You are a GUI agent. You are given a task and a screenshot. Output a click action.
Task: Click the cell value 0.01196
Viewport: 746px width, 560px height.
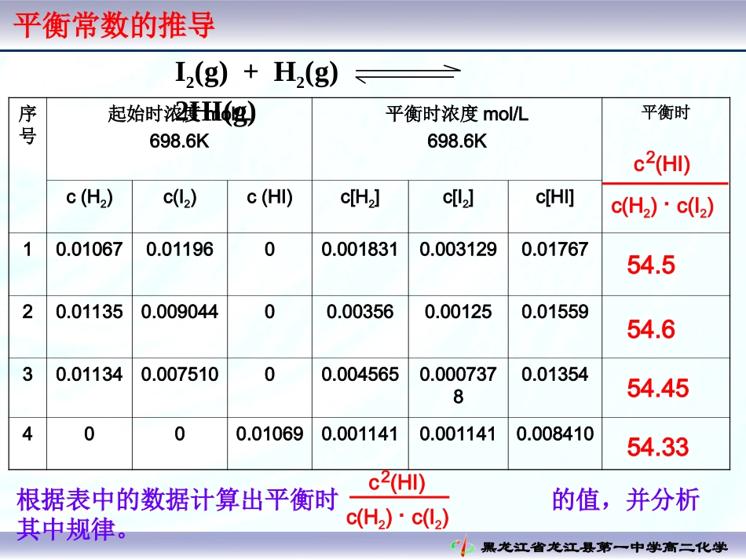[x=180, y=249]
